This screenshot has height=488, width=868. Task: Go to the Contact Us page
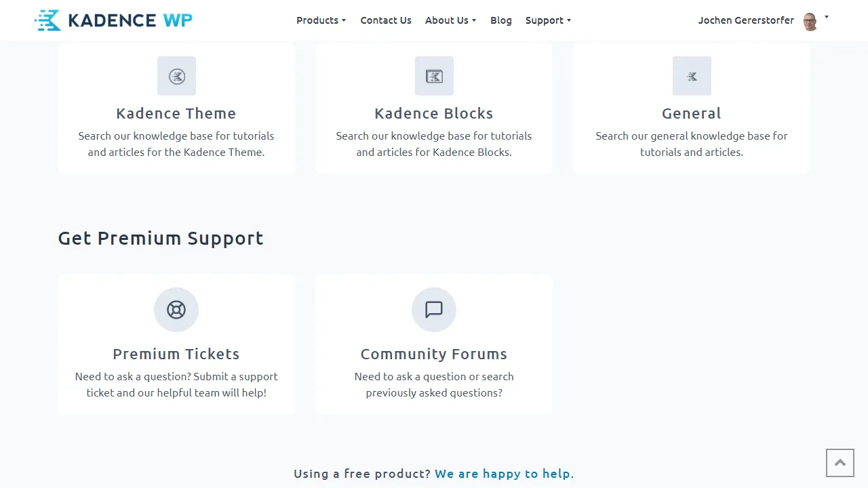click(x=386, y=20)
